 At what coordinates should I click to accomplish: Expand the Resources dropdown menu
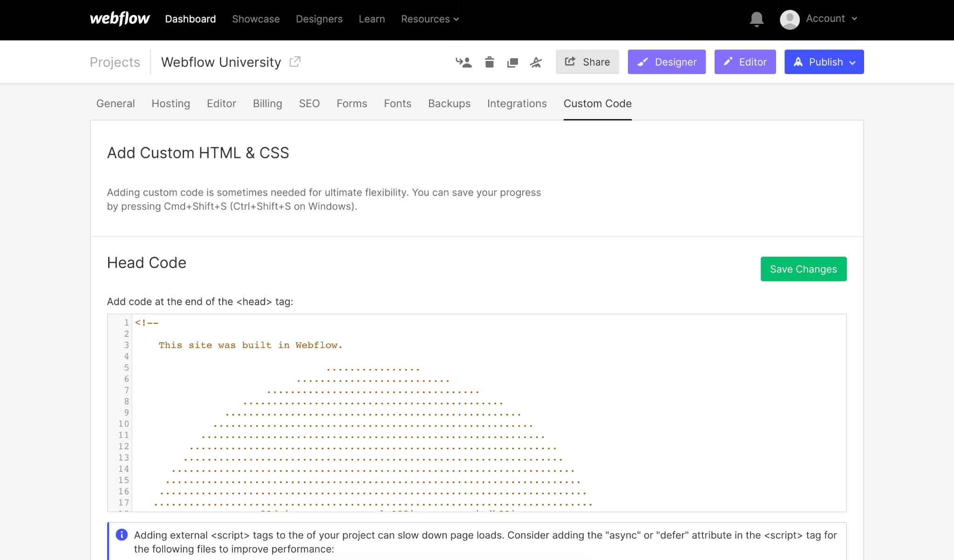click(x=430, y=19)
